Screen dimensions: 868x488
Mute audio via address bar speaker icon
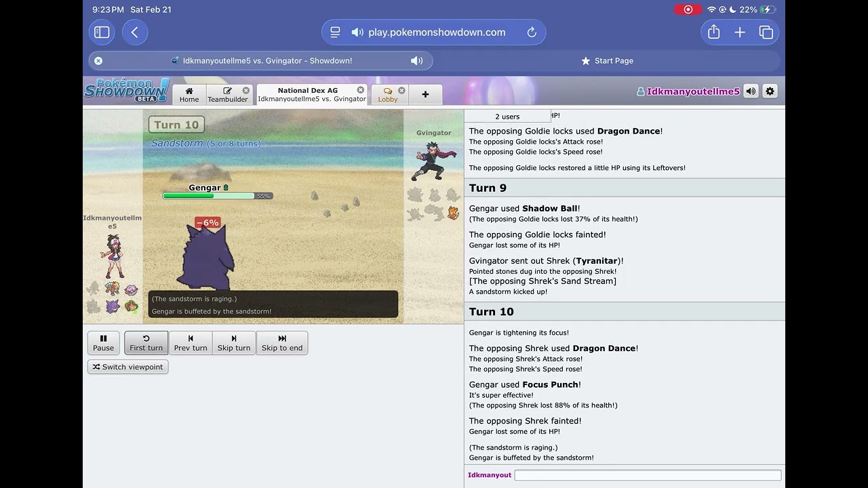(357, 33)
